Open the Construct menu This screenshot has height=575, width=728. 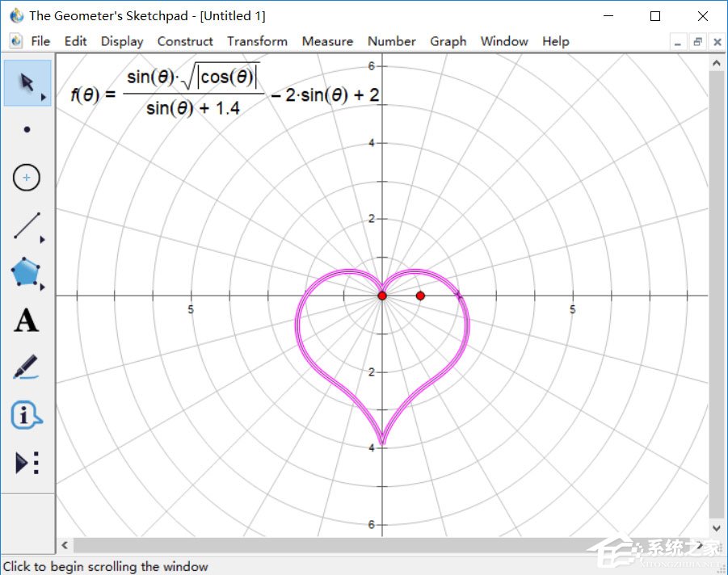tap(185, 41)
